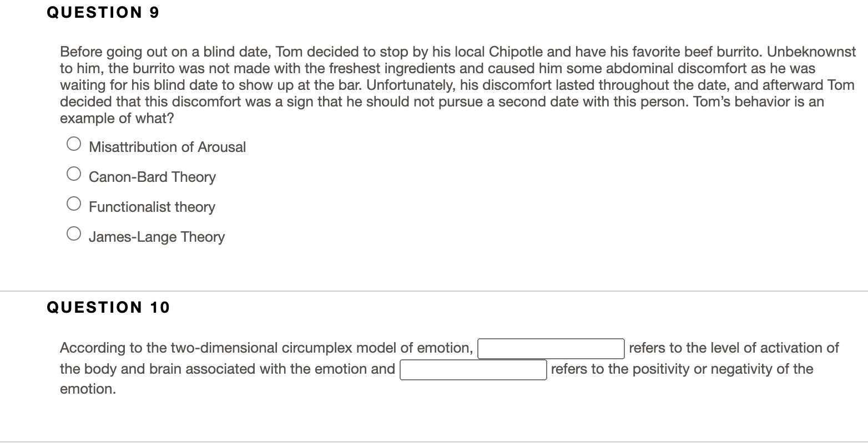The height and width of the screenshot is (448, 868).
Task: Click the divider line above QUESTION 10
Action: click(434, 291)
